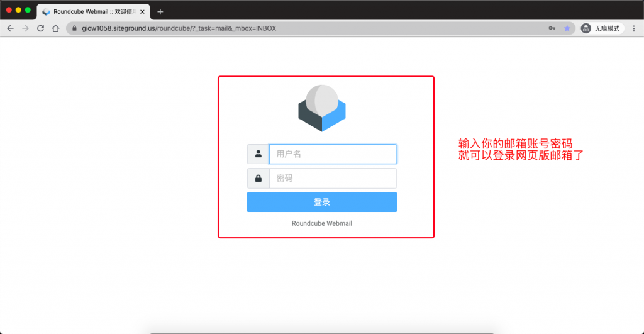Focus the 密码 password field
644x334 pixels.
[333, 178]
